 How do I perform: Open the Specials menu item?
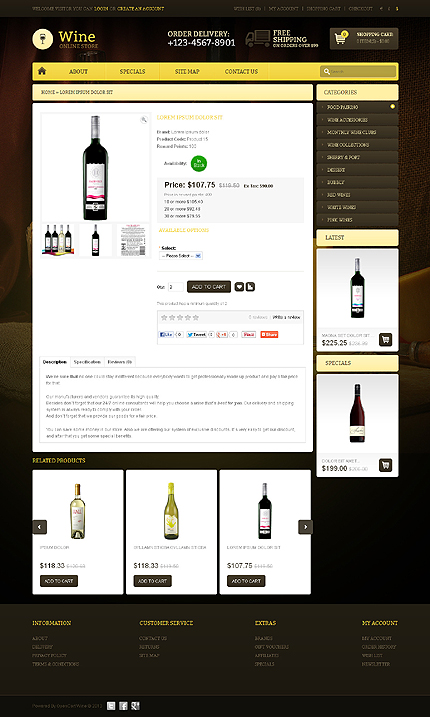pos(132,72)
